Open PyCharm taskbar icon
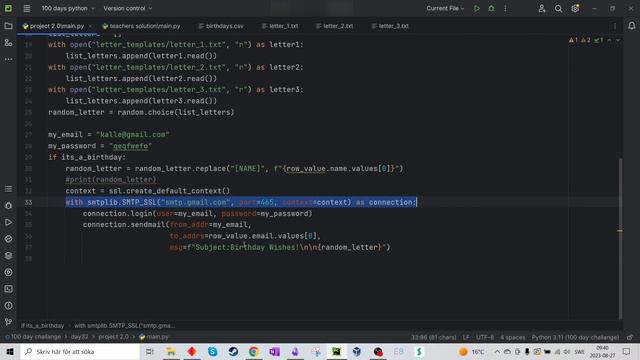Image resolution: width=640 pixels, height=360 pixels. (336, 351)
